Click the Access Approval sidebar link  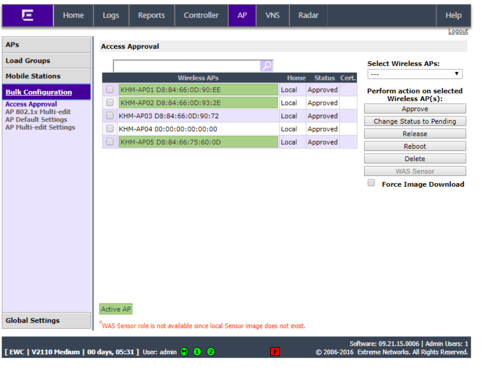(31, 104)
